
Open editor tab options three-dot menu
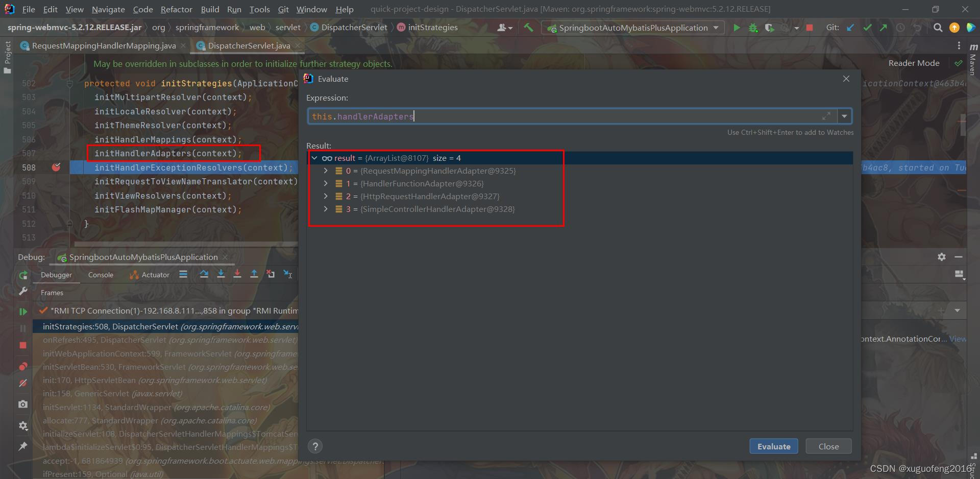[959, 46]
